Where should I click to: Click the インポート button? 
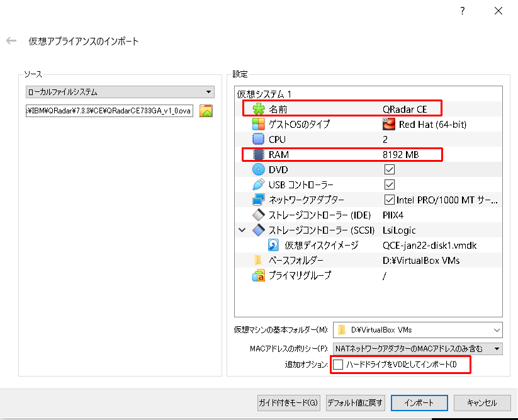419,403
